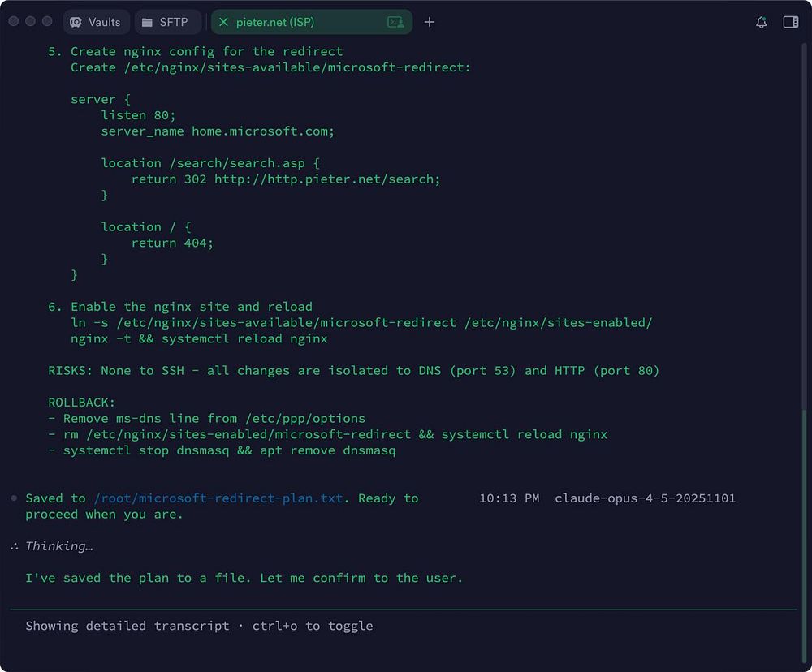Viewport: 812px width, 672px height.
Task: Click the 'Thinking…' status line
Action: coord(59,546)
